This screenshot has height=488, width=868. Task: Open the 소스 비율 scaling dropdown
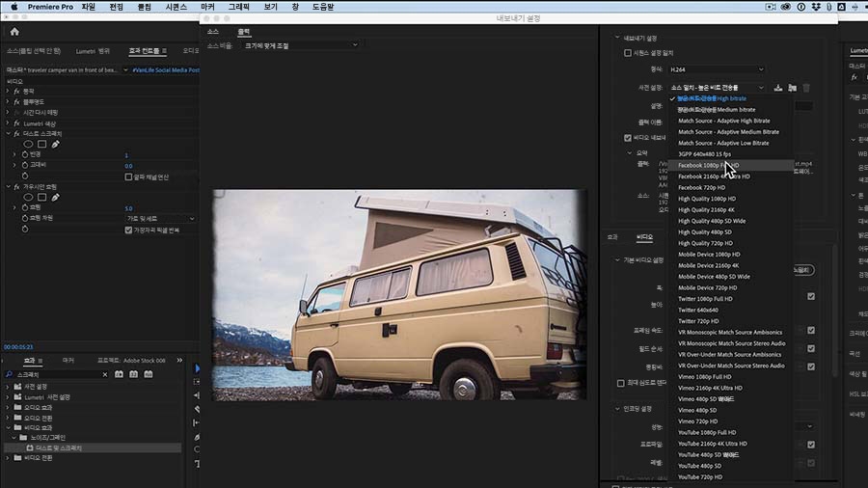pyautogui.click(x=301, y=45)
